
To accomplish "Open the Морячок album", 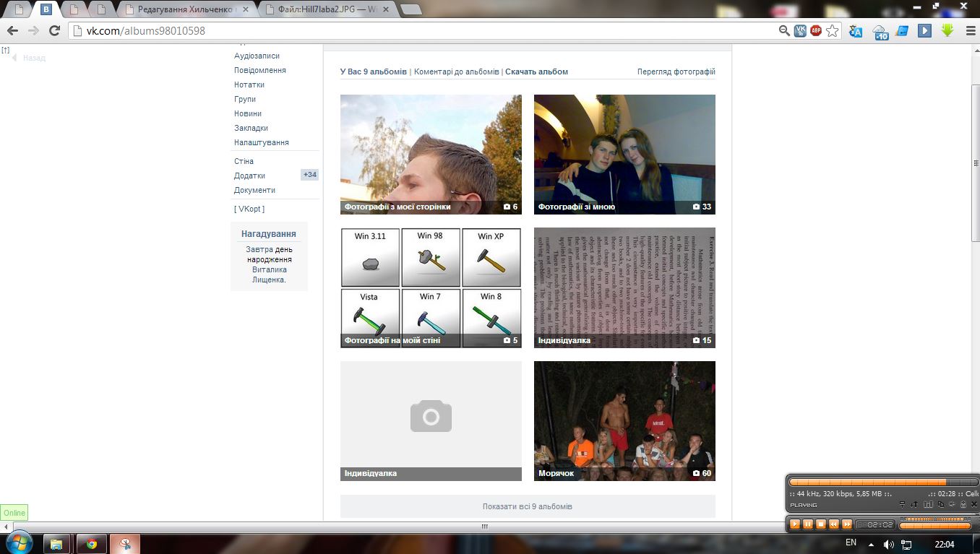I will point(624,421).
